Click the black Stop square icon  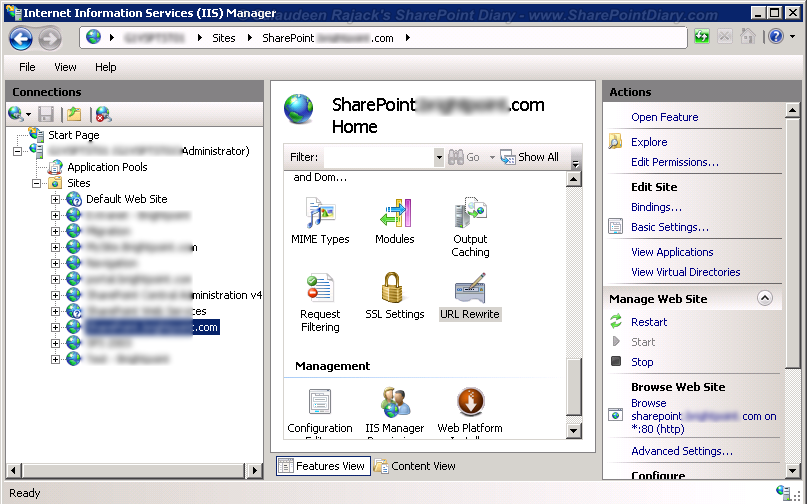[616, 361]
